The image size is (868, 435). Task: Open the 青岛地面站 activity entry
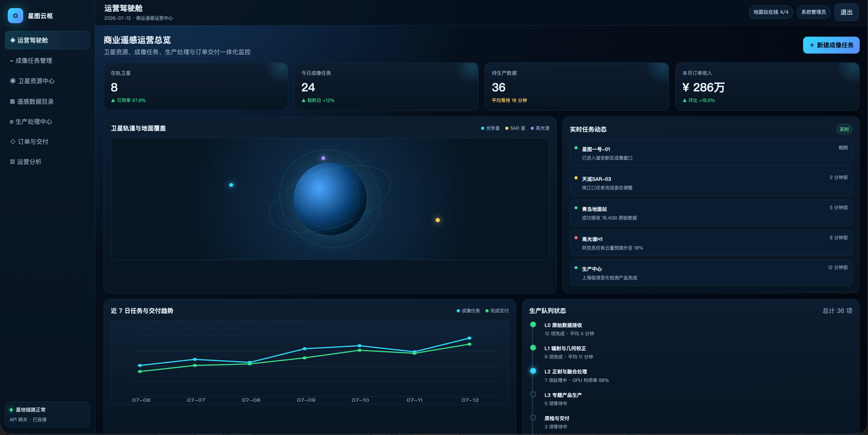(711, 213)
